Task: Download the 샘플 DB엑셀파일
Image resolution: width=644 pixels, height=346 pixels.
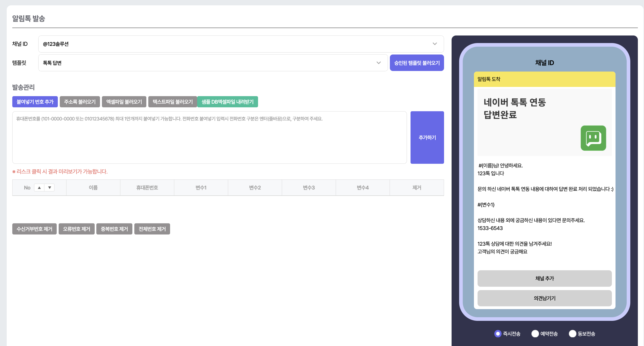Action: [227, 102]
